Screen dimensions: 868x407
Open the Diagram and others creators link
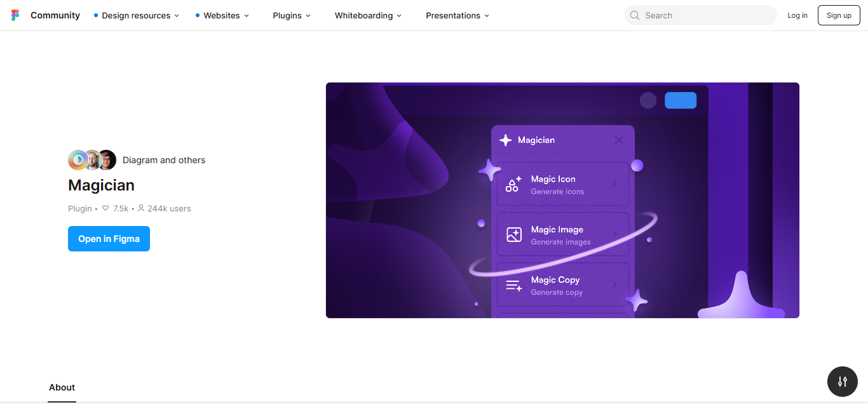(164, 160)
